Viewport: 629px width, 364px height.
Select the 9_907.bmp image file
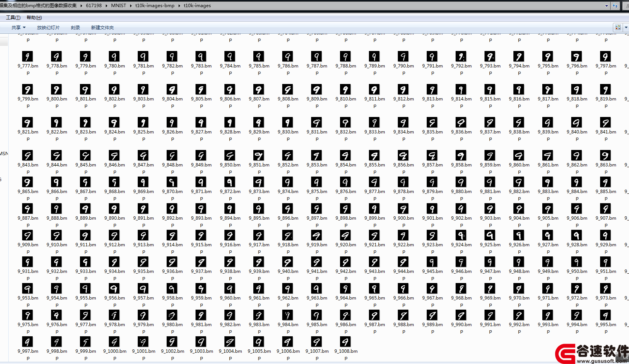(606, 214)
